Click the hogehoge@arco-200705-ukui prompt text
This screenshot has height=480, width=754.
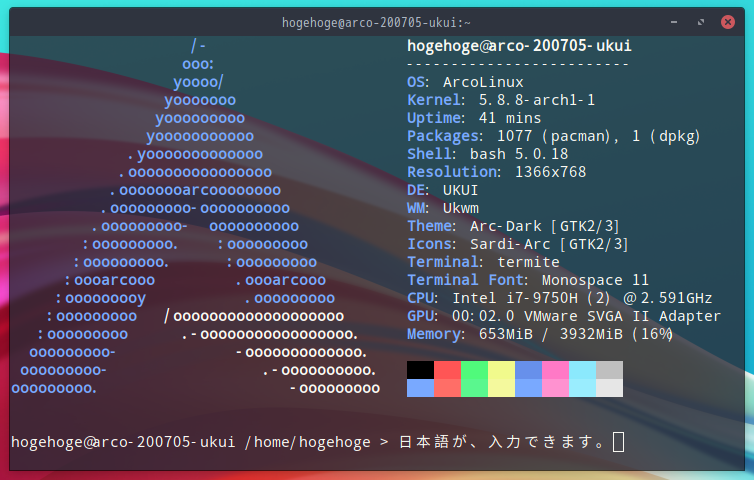(123, 442)
